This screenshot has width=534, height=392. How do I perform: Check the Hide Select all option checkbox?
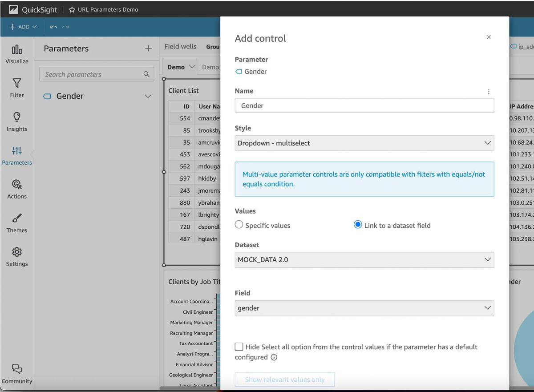click(239, 347)
